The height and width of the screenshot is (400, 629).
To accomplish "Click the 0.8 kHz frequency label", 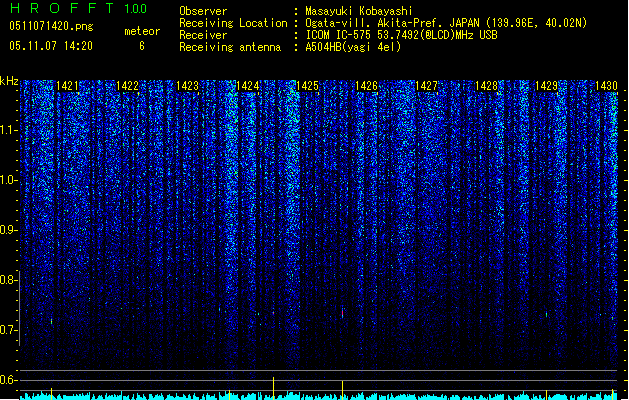I will [x=8, y=280].
